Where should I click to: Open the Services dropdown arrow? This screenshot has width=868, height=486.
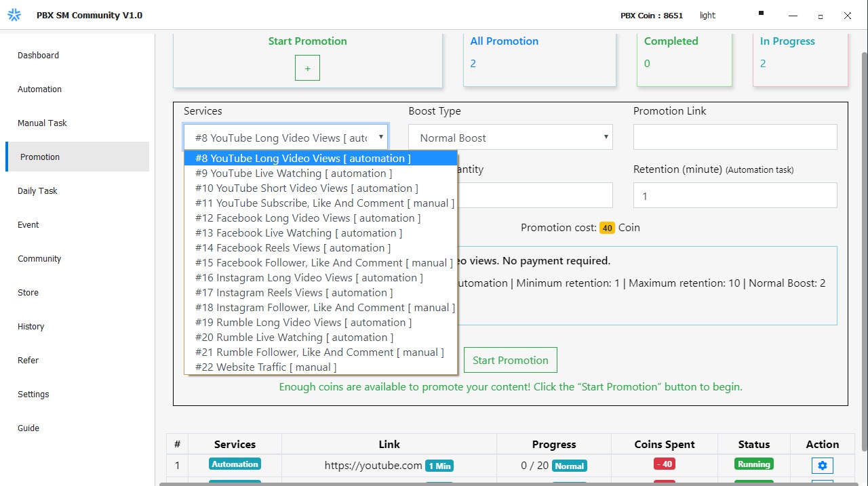(x=380, y=137)
